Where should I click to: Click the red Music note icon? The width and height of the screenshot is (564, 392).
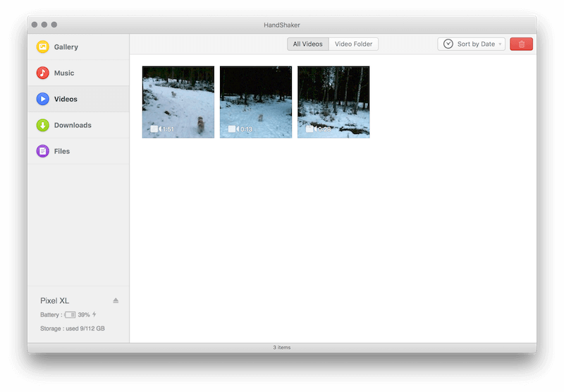(x=43, y=73)
